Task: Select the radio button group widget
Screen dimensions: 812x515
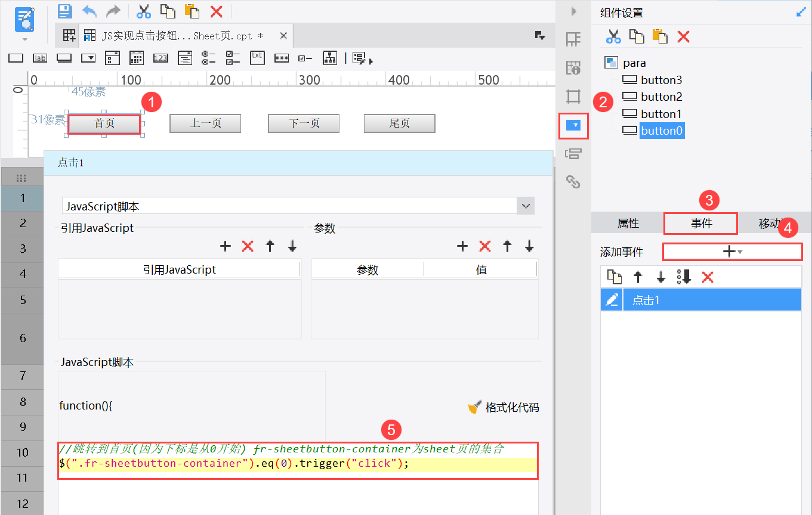Action: 209,58
